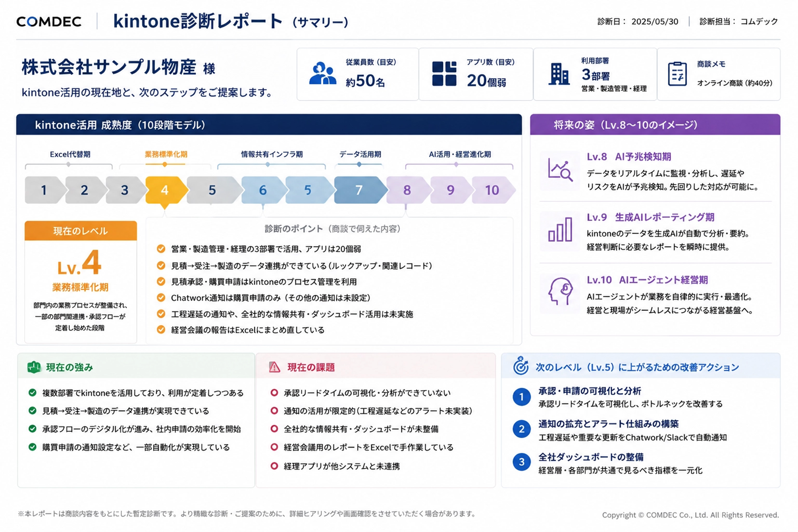This screenshot has height=532, width=798.
Task: Click the red bullet beside 経理アプリが他システムと未連携
Action: pos(274,466)
